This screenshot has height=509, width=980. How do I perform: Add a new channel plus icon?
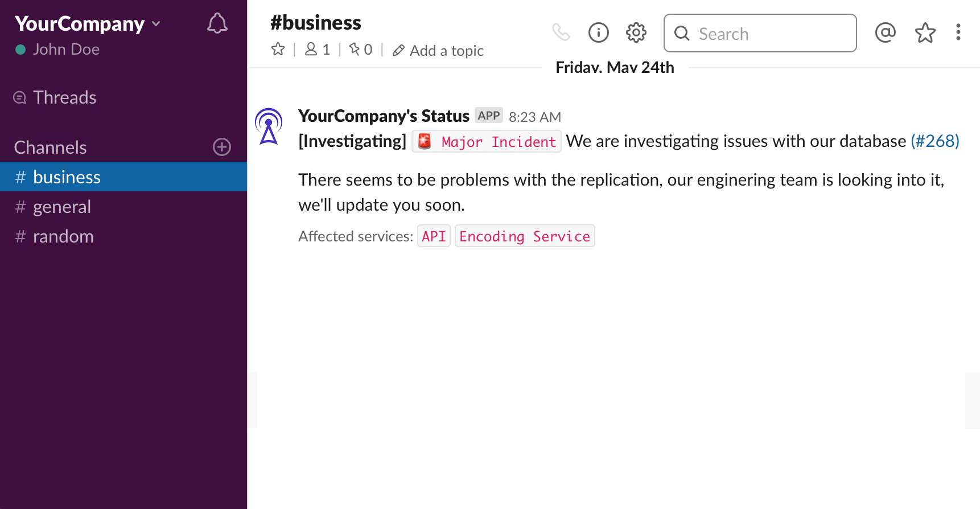coord(221,147)
